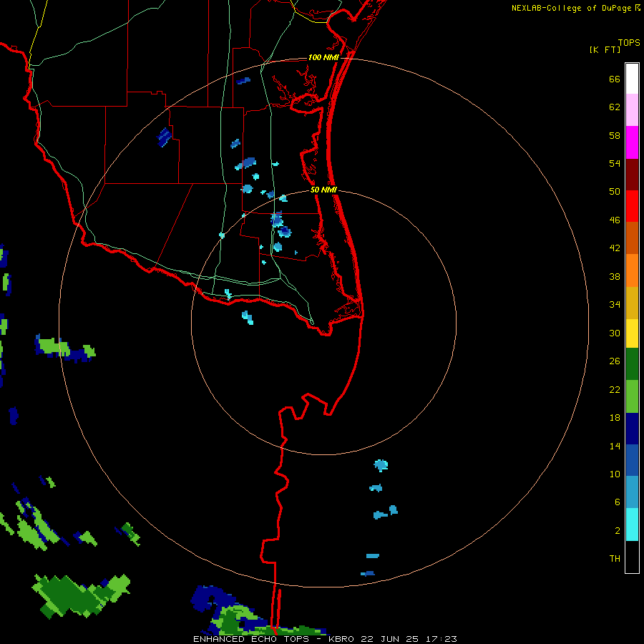
Task: Click the dark green 22-26 legend swatch
Action: coord(632,364)
